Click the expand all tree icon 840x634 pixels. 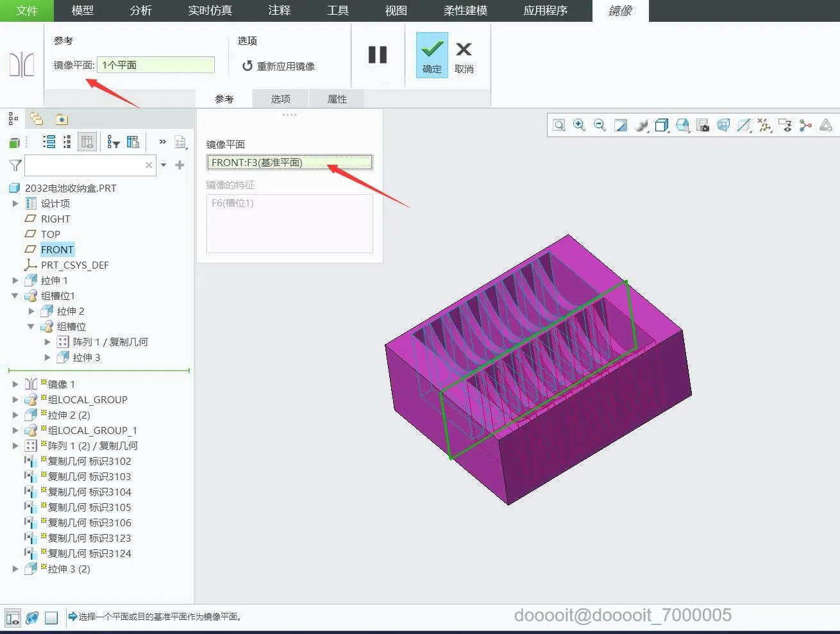[x=49, y=142]
